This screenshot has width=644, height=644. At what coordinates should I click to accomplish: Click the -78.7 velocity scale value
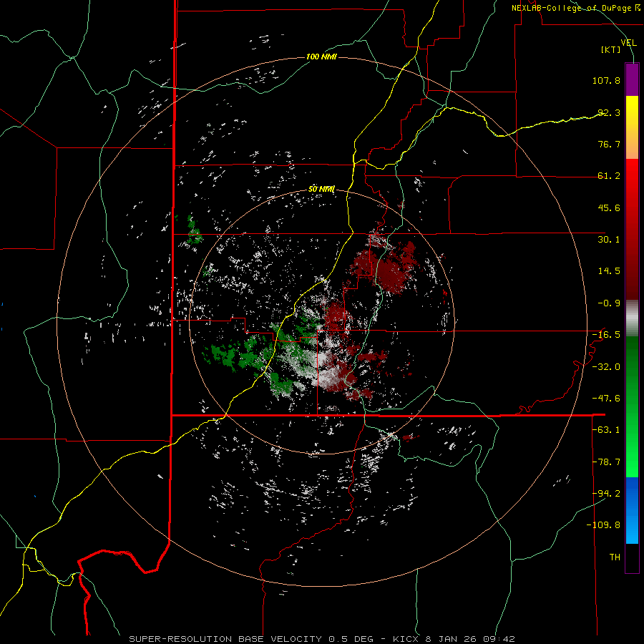[x=606, y=462]
